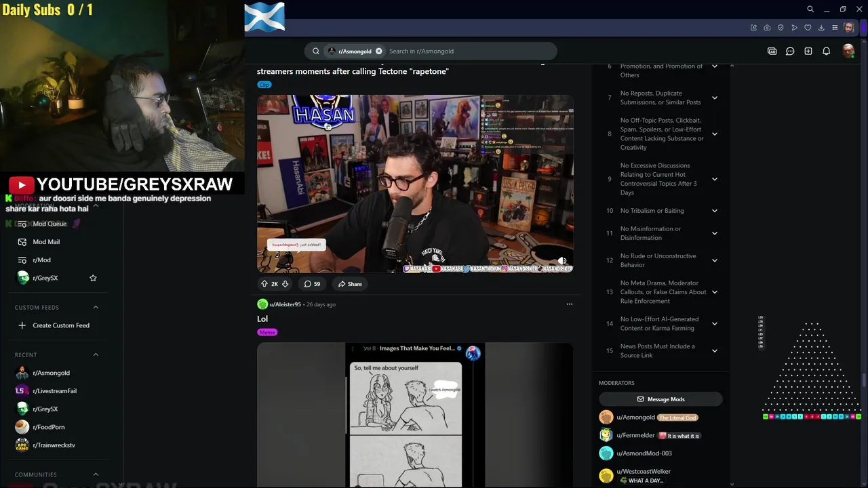
Task: Open Mod Queue in sidebar
Action: [x=50, y=224]
